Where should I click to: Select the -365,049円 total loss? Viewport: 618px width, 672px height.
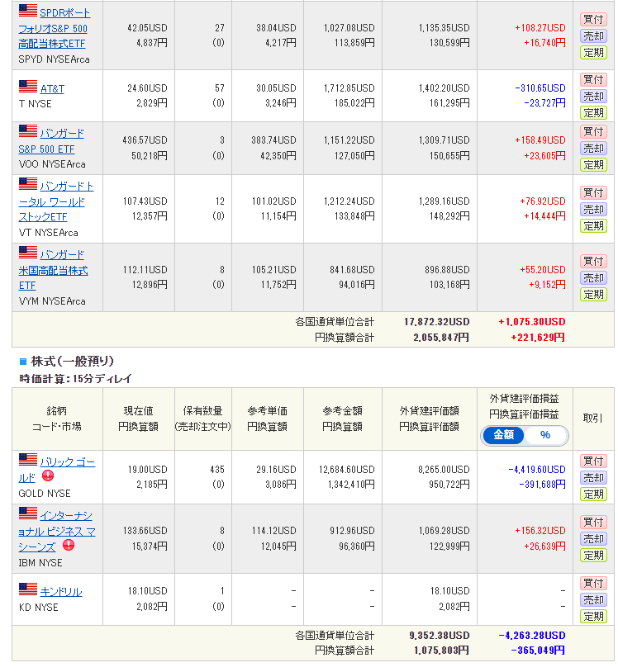click(x=538, y=651)
